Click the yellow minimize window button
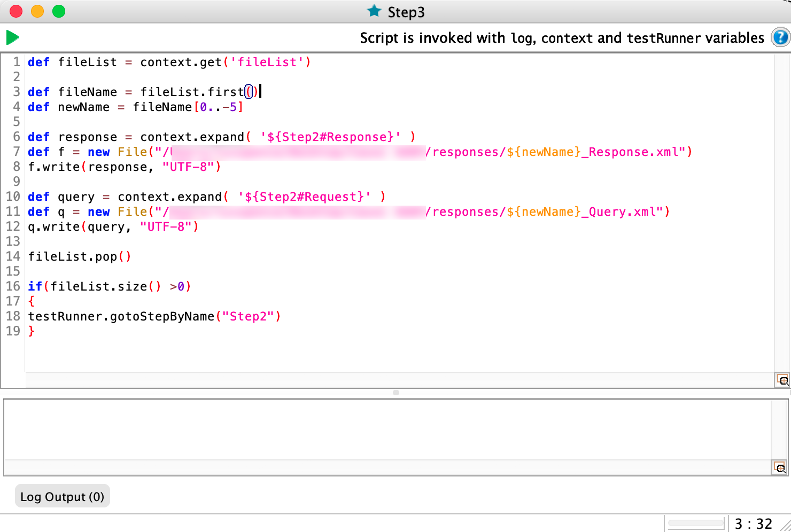The image size is (791, 532). (x=37, y=11)
